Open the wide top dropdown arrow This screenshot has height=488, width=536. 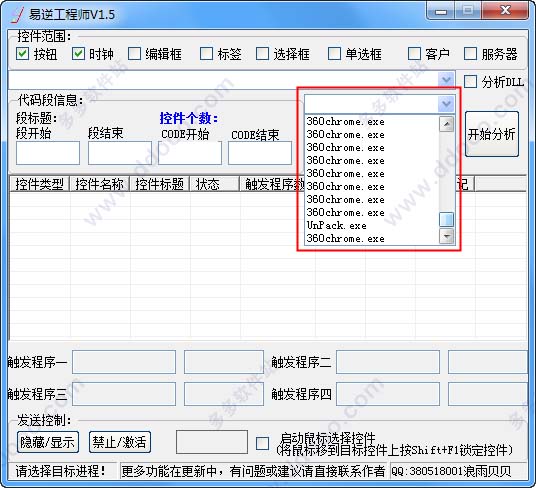pos(446,80)
